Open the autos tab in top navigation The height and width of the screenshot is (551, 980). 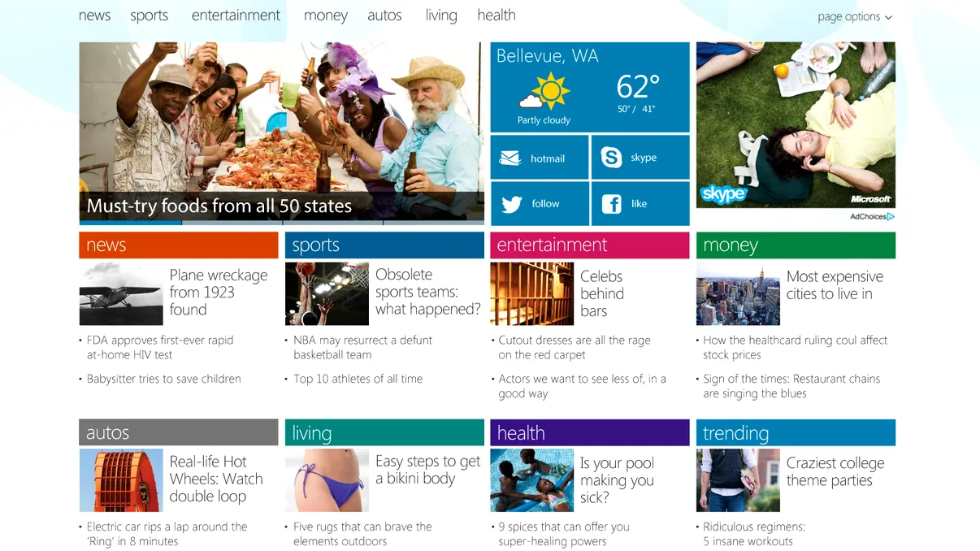pos(384,15)
